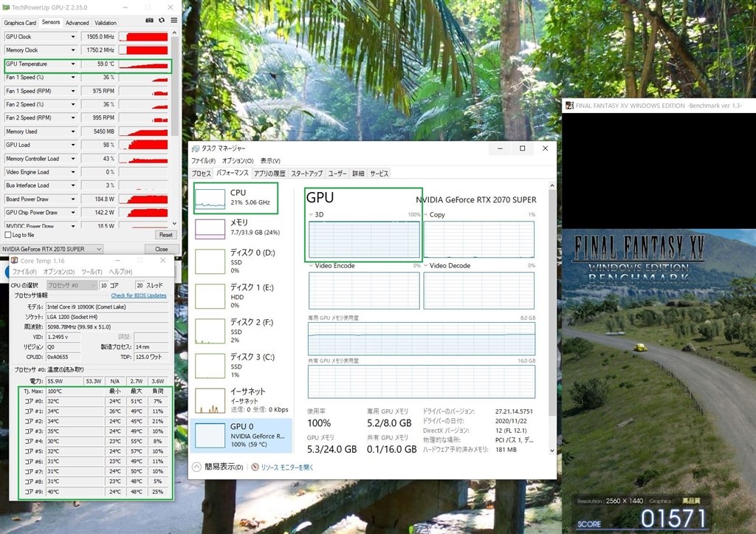Click the model field Intel Core i9 10900K
Image resolution: width=756 pixels, height=534 pixels.
(x=107, y=307)
